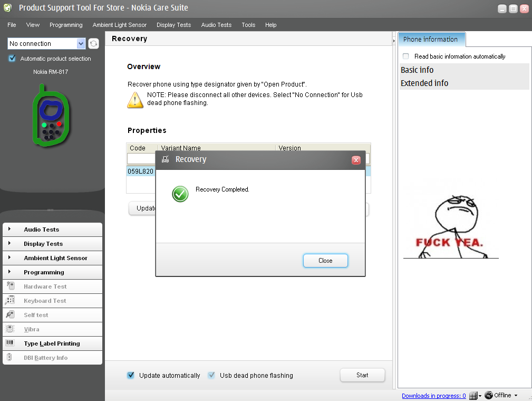This screenshot has height=401, width=532.
Task: Click the Nokia Care Suite title icon
Action: click(x=7, y=7)
